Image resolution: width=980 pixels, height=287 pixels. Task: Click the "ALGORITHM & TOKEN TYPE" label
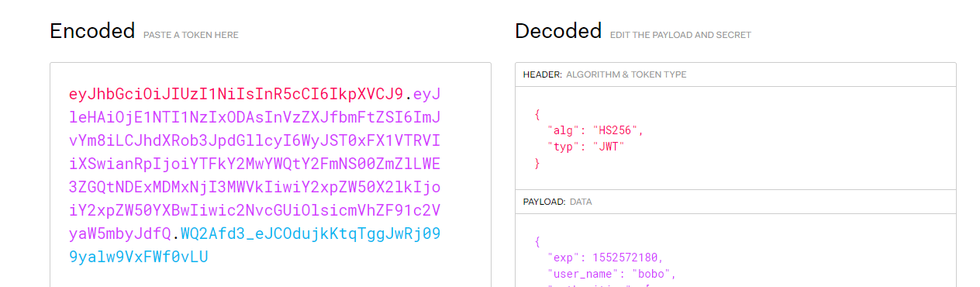coord(626,74)
